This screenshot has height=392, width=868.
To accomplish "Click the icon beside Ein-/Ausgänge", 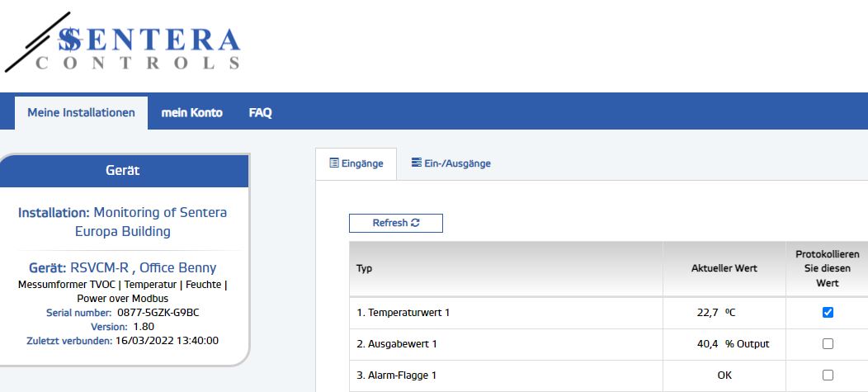I will click(417, 163).
